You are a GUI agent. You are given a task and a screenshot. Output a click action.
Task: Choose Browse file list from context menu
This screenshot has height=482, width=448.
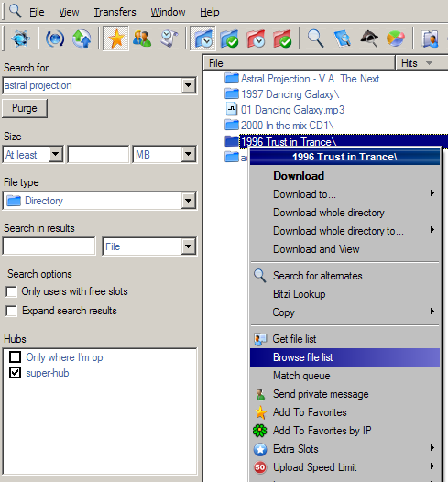tap(344, 357)
